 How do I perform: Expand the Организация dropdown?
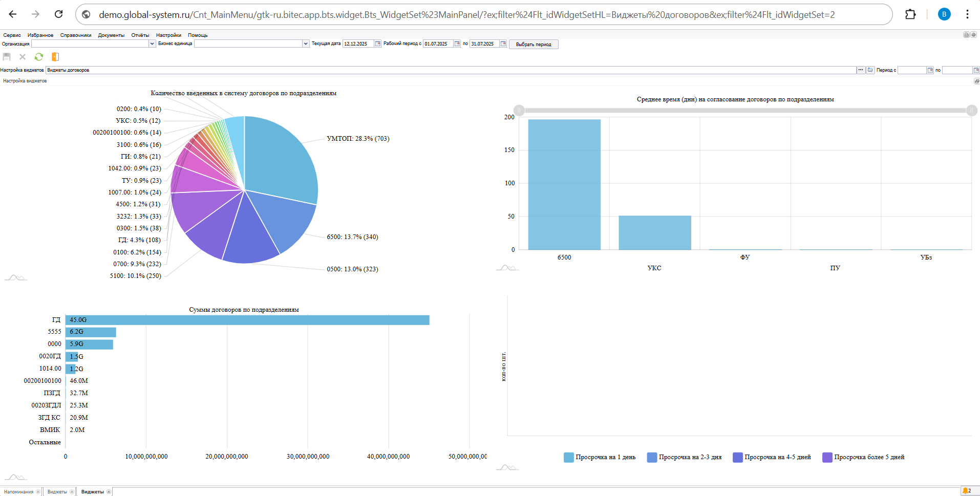coord(152,44)
